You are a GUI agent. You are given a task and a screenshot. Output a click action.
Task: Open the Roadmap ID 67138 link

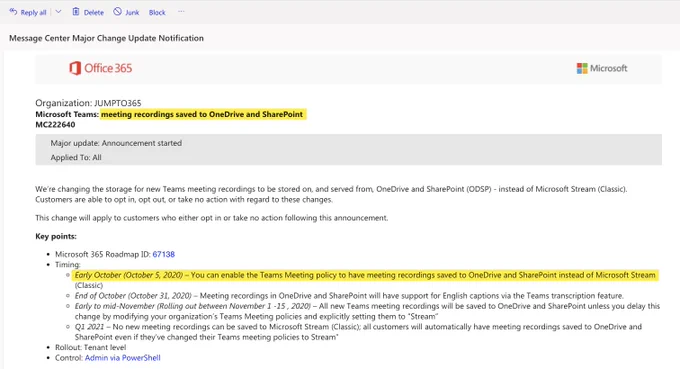click(163, 254)
